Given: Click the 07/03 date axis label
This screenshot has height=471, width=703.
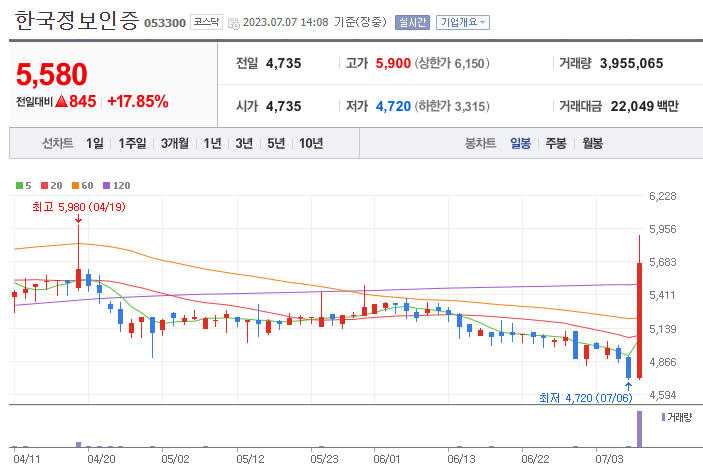Looking at the screenshot, I should (x=609, y=459).
